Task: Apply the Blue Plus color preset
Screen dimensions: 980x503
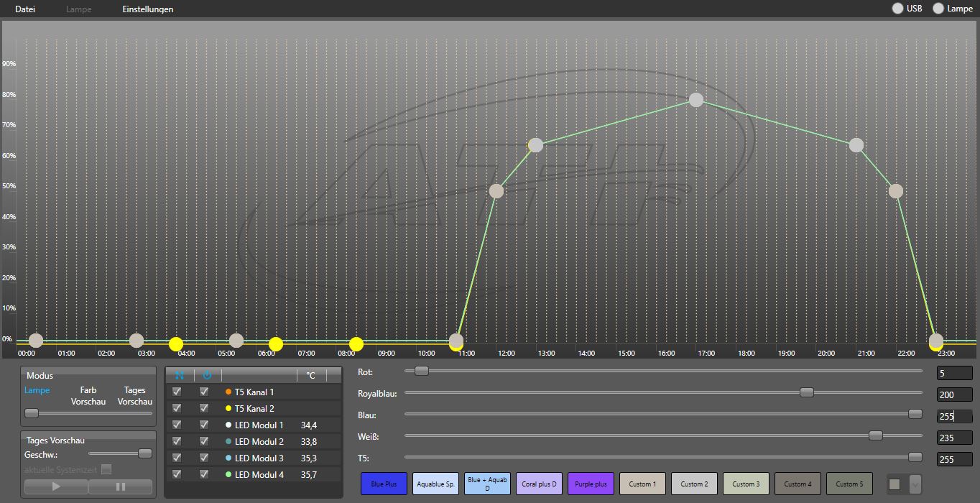Action: (384, 484)
